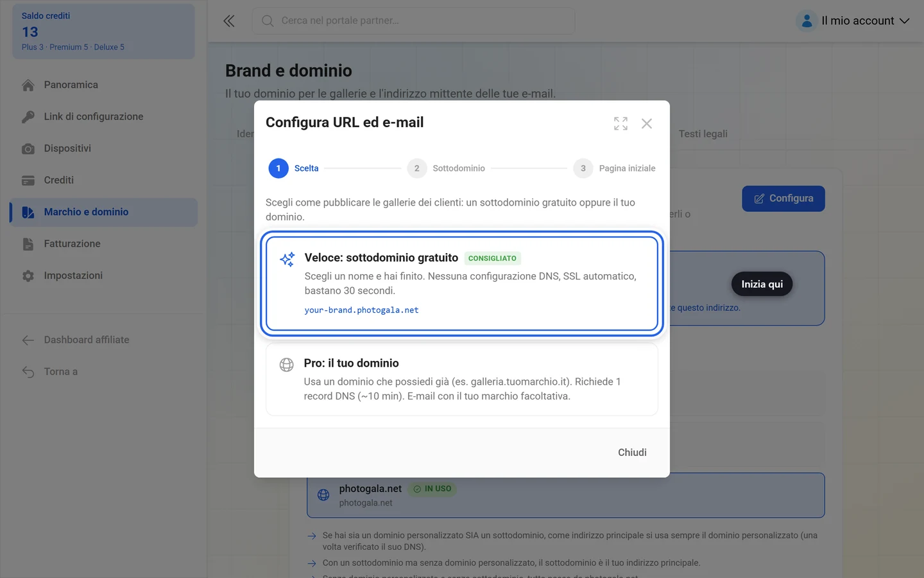Click the key icon for Link di configurazione
Screen dimensions: 924x578
[28, 117]
